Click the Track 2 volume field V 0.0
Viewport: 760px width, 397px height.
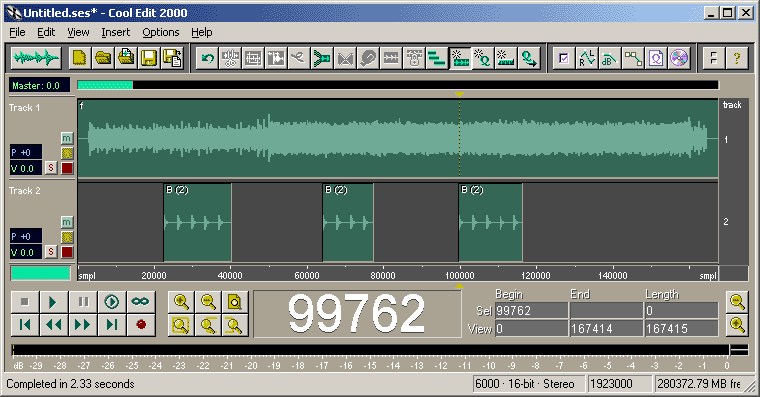26,252
